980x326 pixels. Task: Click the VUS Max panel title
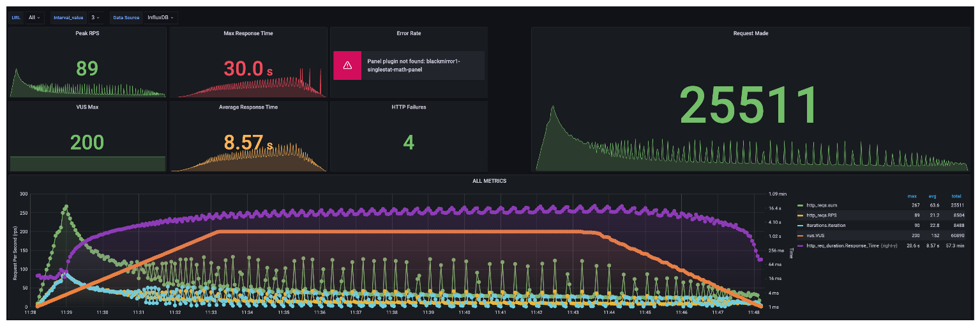pyautogui.click(x=87, y=107)
